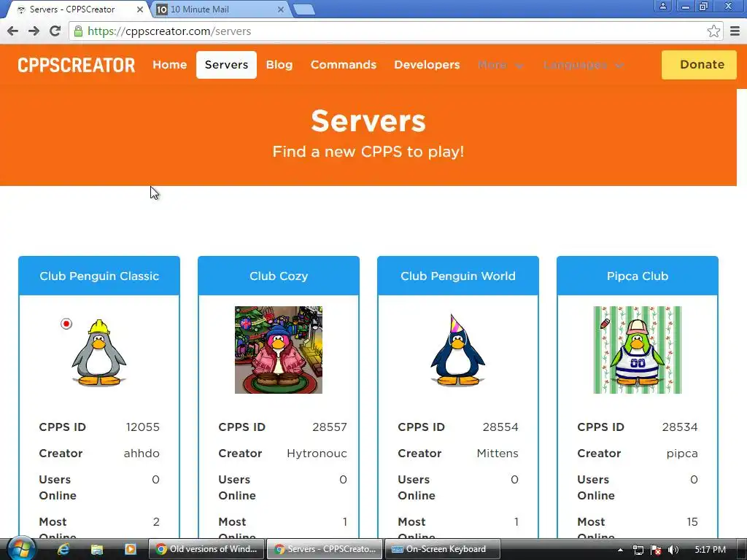Open Windows Media Player from the taskbar
This screenshot has width=747, height=560.
130,550
